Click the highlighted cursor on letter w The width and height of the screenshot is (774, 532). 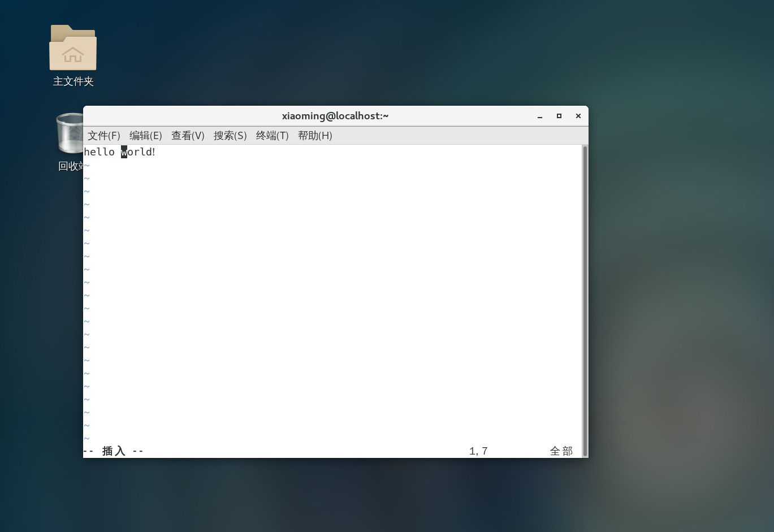(x=124, y=152)
